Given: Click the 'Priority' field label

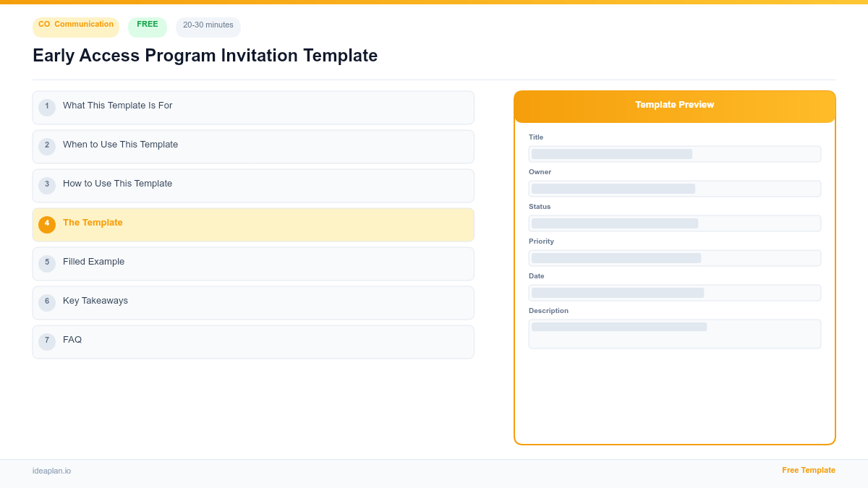Looking at the screenshot, I should tap(541, 241).
